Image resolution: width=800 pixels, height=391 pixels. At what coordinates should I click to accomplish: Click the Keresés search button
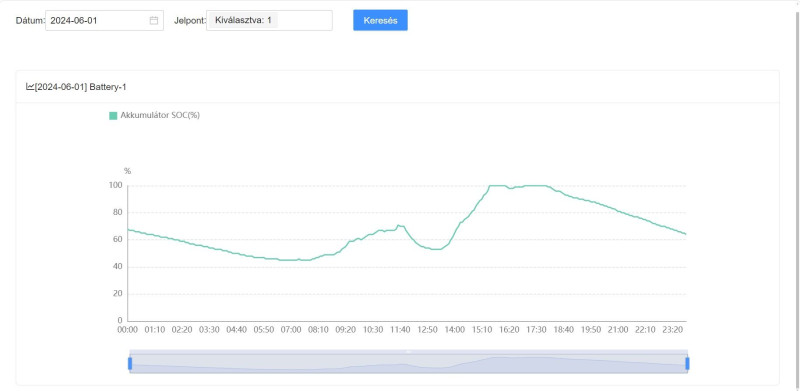point(380,20)
